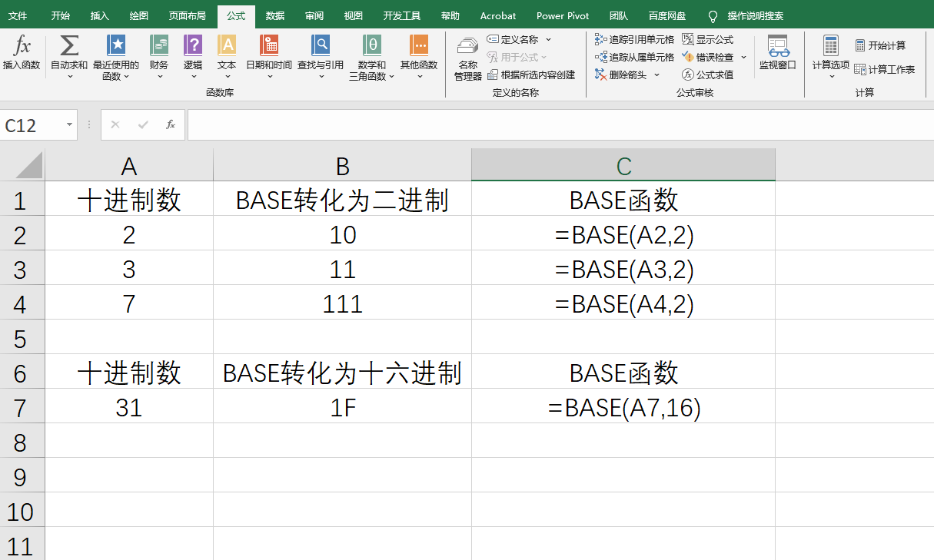Switch to the 开发工具 tab
The width and height of the screenshot is (934, 560).
(x=402, y=15)
